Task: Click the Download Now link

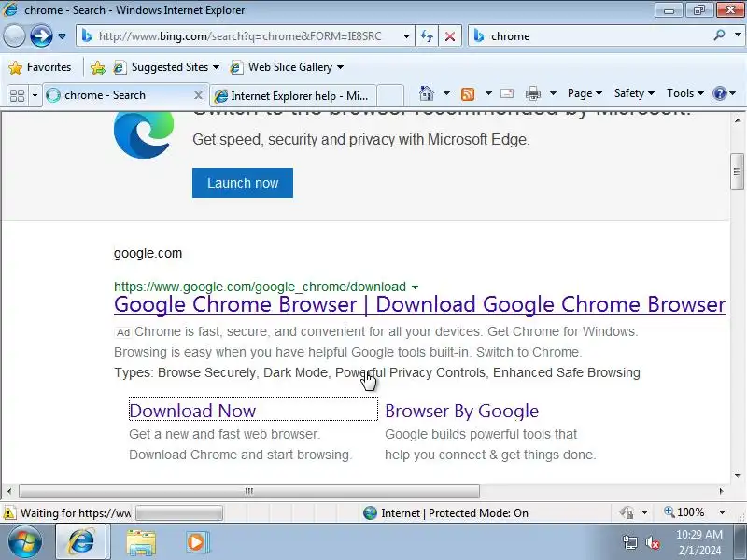Action: click(192, 411)
